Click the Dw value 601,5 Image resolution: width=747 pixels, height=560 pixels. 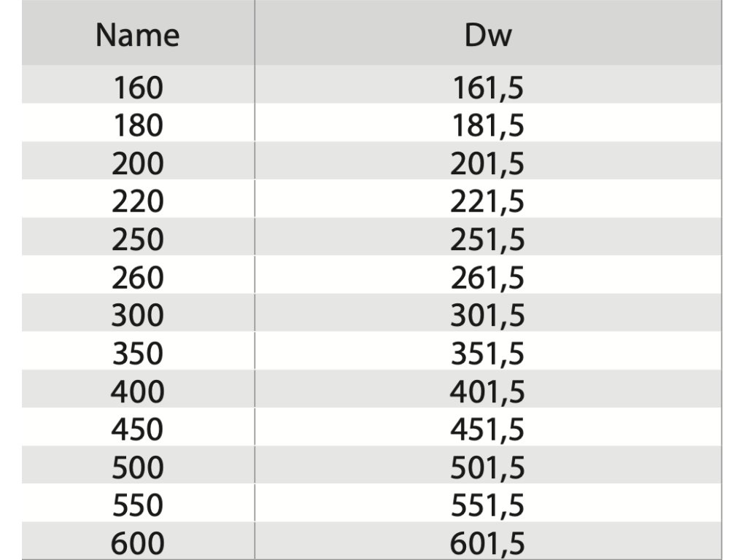pos(487,543)
